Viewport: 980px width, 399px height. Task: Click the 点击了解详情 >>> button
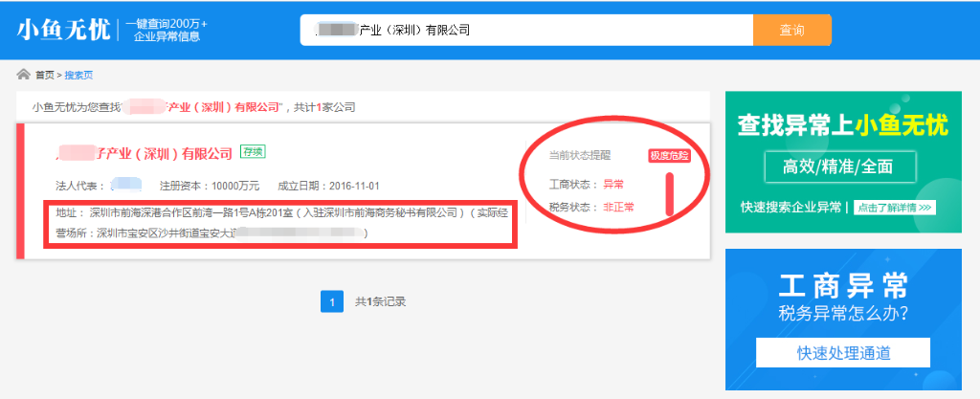coord(895,208)
